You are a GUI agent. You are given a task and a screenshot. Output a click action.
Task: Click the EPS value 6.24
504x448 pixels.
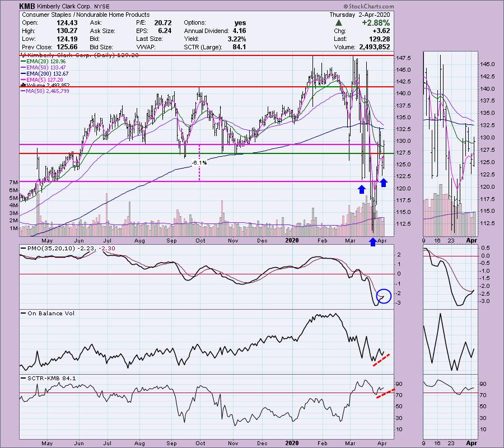tap(165, 31)
